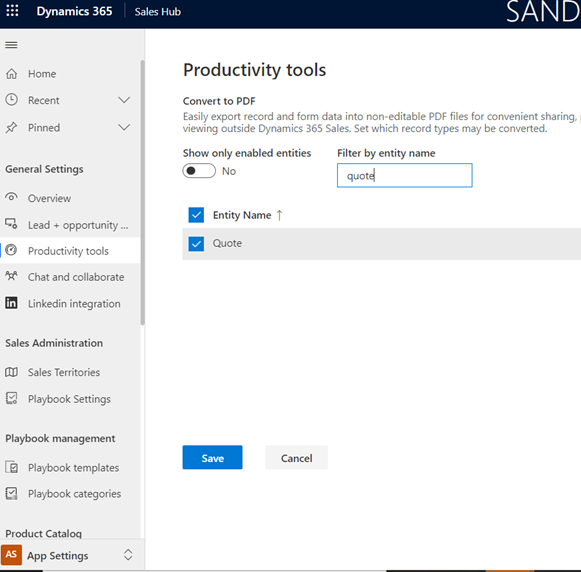Click the Save button

[x=212, y=458]
